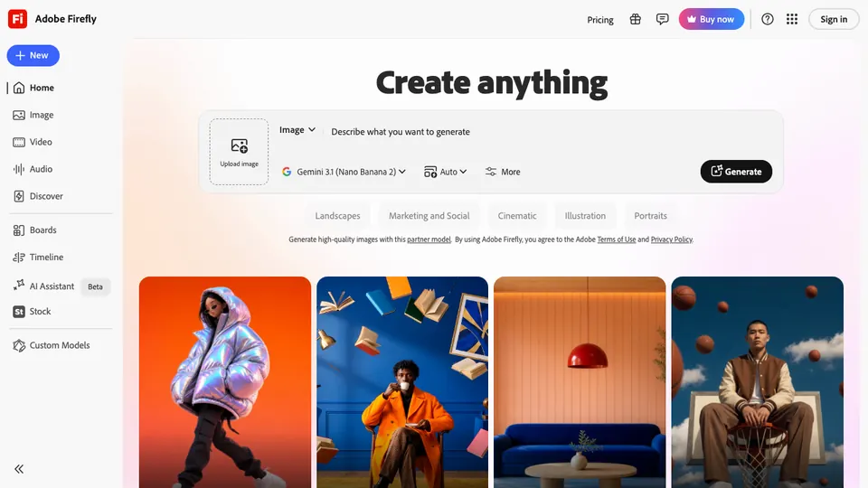Open the gift rewards icon
The height and width of the screenshot is (488, 868).
pos(635,19)
